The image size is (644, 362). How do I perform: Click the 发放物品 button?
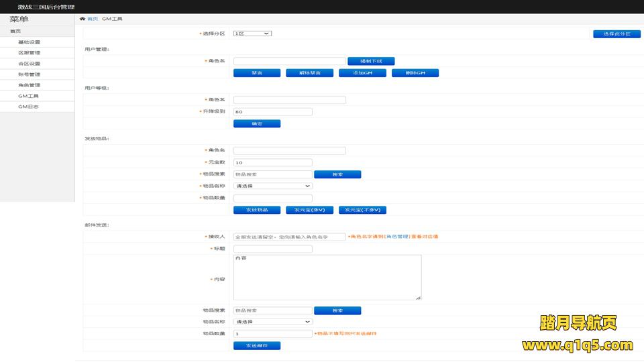coord(257,210)
